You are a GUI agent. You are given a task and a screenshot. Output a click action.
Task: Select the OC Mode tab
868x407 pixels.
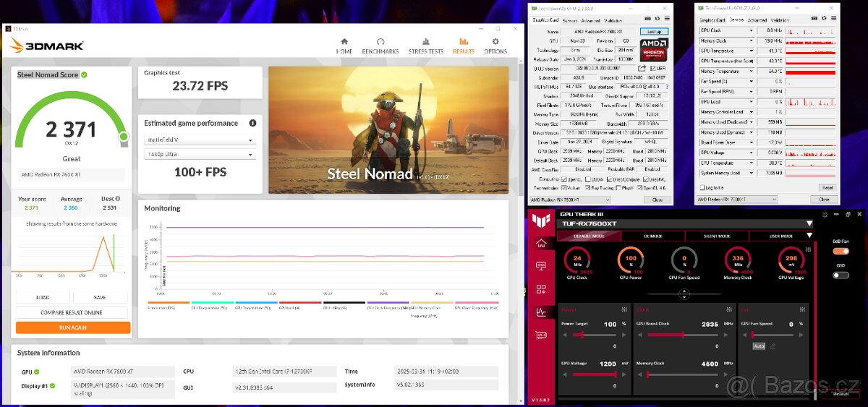(653, 236)
